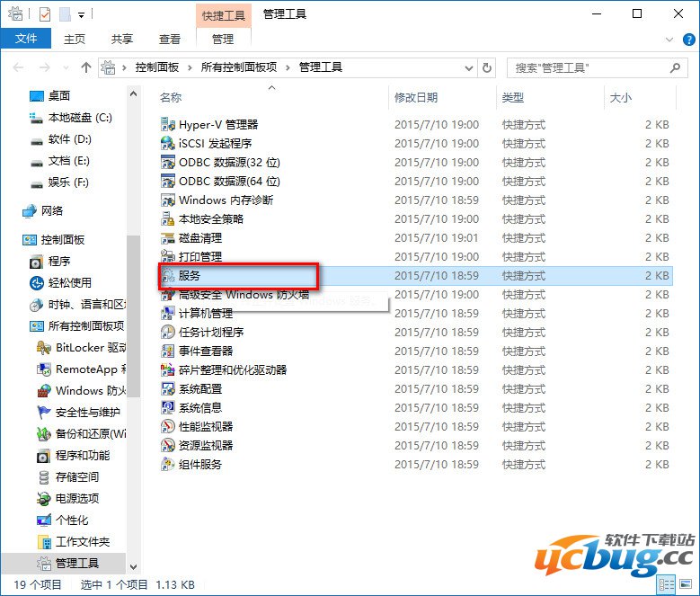Open the recent locations dropdown arrow
This screenshot has height=596, width=700.
click(67, 67)
